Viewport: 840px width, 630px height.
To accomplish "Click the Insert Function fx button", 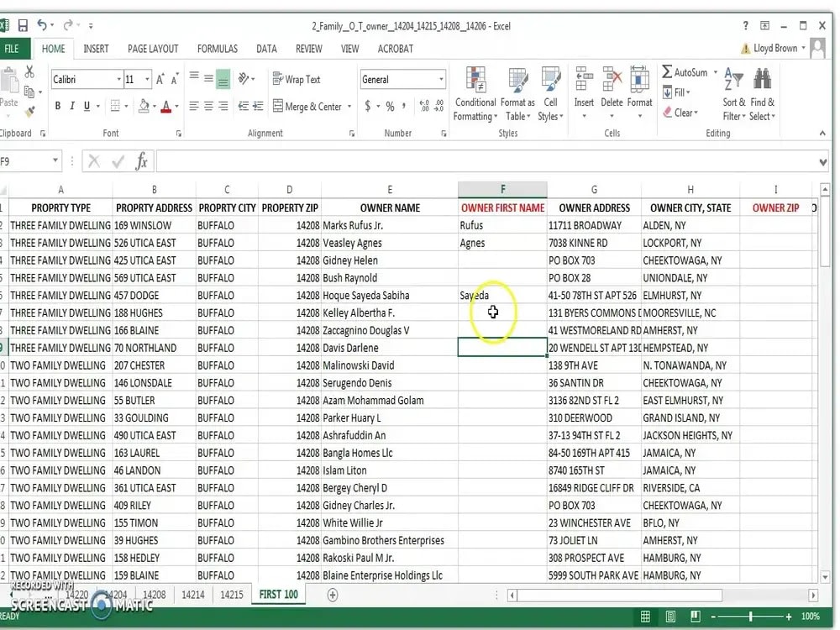I will pos(141,160).
